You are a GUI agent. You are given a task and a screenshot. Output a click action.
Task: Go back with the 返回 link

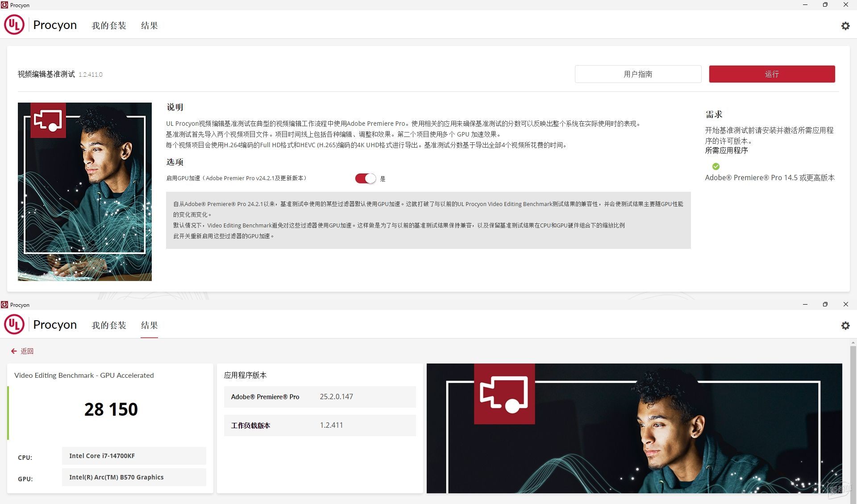pos(27,351)
